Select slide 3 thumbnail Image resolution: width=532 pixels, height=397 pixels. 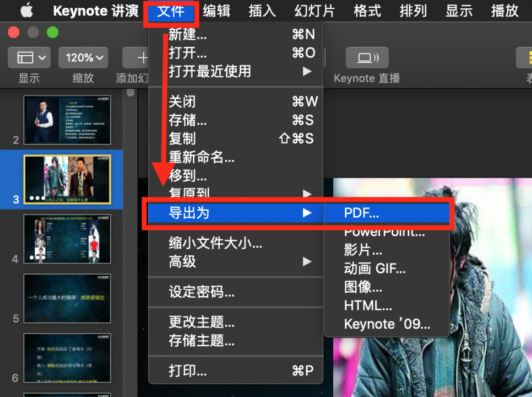click(x=67, y=179)
